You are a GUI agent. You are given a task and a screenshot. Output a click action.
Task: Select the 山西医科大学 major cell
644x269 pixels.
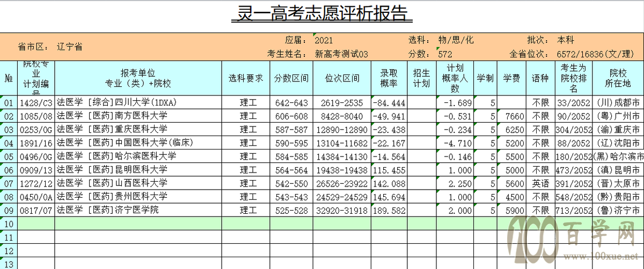pyautogui.click(x=138, y=183)
